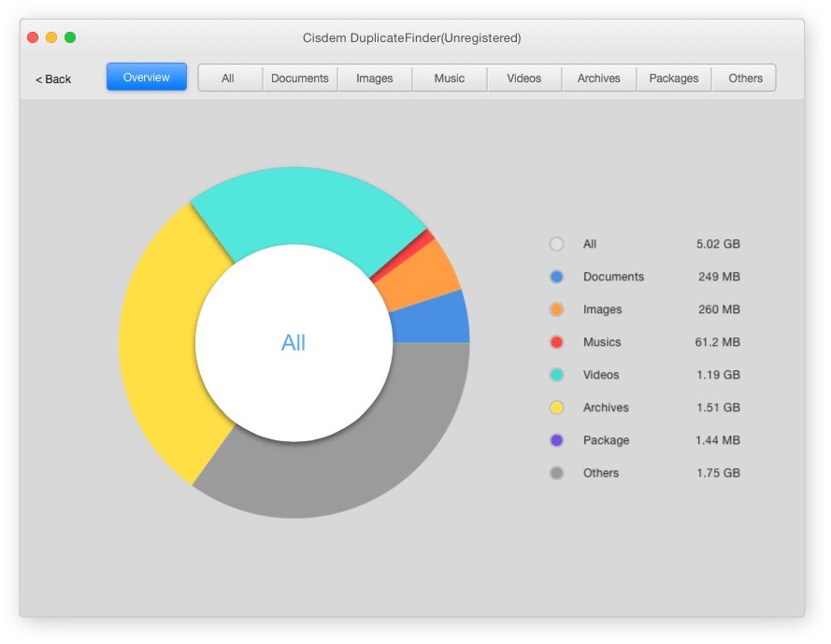This screenshot has height=644, width=831.
Task: Click the purple Package legend dot
Action: pyautogui.click(x=556, y=440)
